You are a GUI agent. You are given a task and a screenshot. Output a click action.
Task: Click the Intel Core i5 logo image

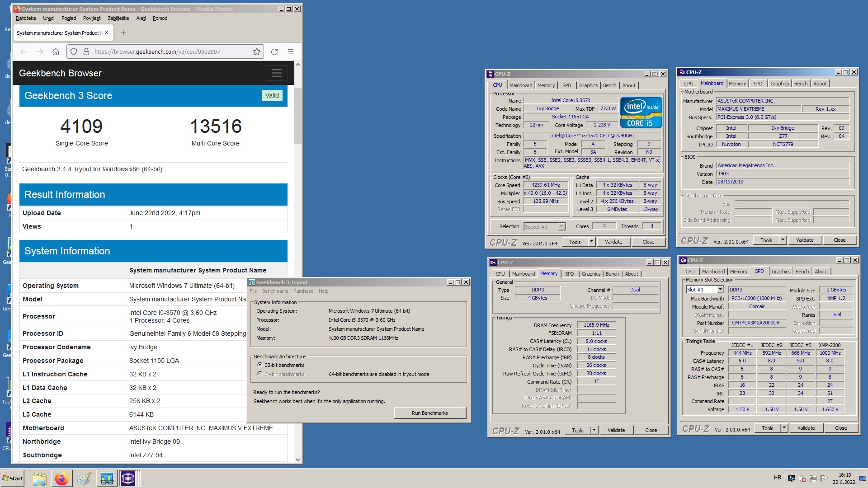[641, 112]
